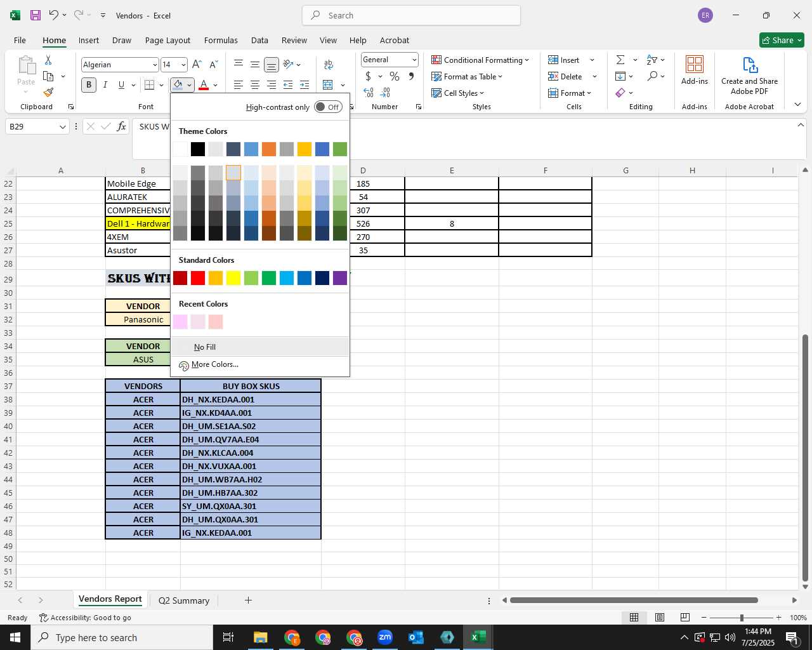Click the Comma Style icon

point(411,76)
